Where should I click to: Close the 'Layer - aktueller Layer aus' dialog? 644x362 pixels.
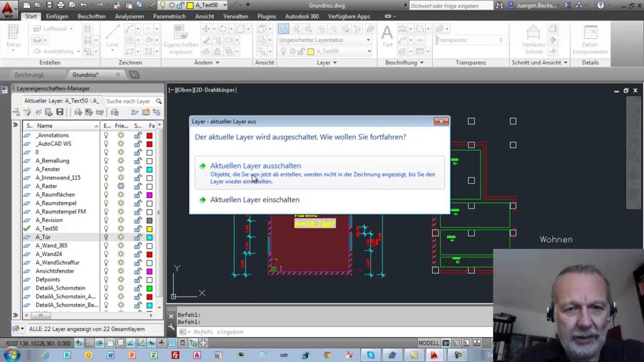pyautogui.click(x=441, y=121)
